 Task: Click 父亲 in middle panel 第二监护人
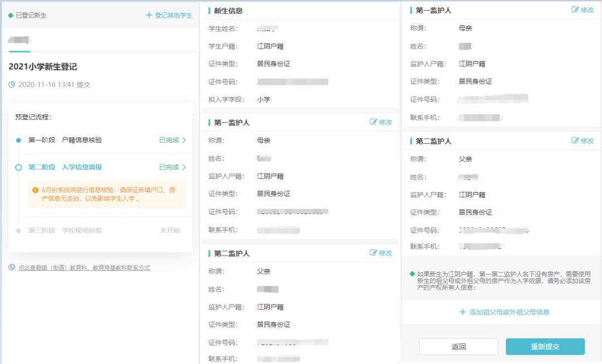tap(264, 271)
